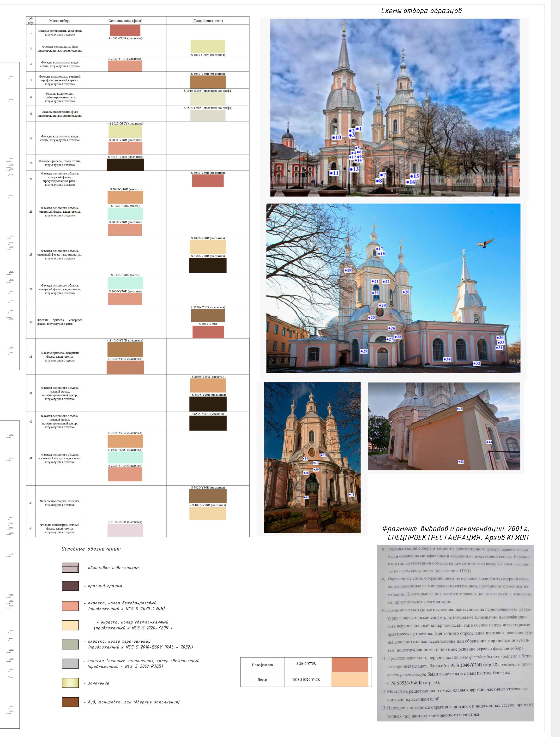Click the oak door filling legend icon
This screenshot has width=560, height=737.
pyautogui.click(x=70, y=702)
